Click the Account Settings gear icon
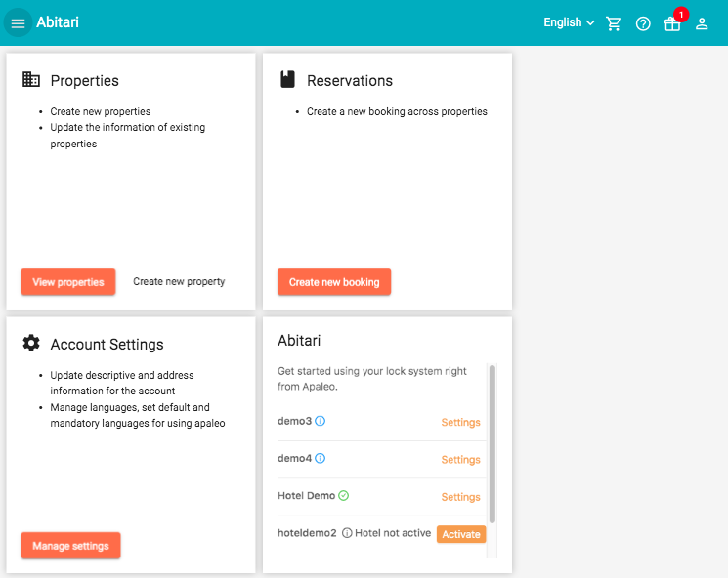The image size is (728, 578). click(x=31, y=343)
